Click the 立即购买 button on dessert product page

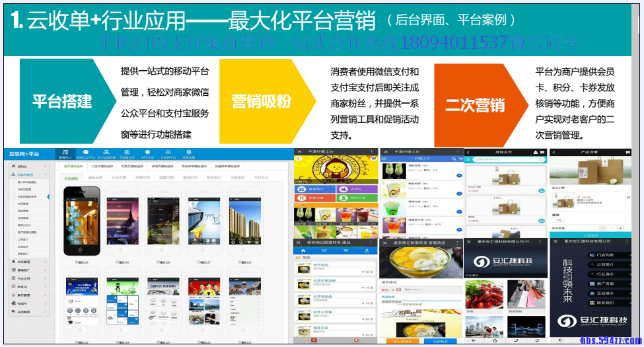(441, 342)
